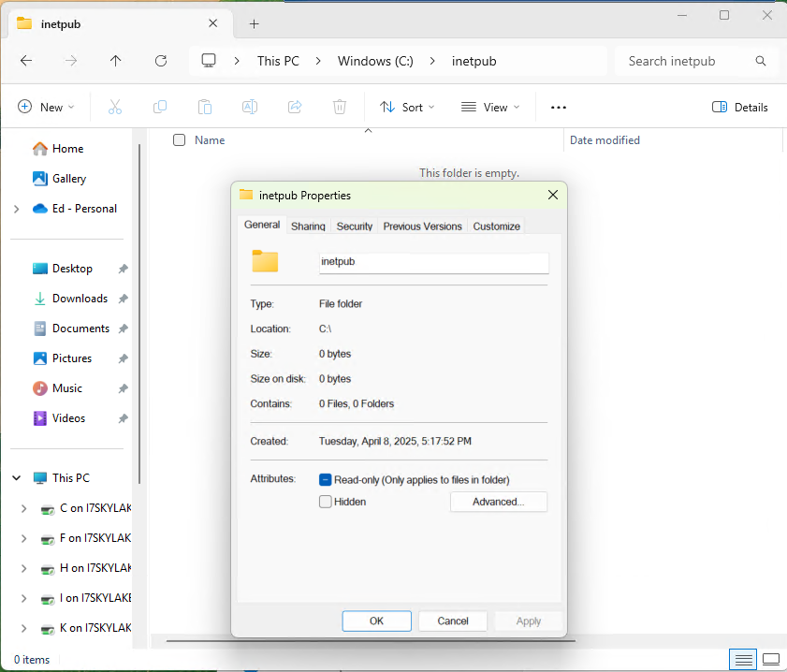
Task: Switch to the Security tab
Action: pos(355,226)
